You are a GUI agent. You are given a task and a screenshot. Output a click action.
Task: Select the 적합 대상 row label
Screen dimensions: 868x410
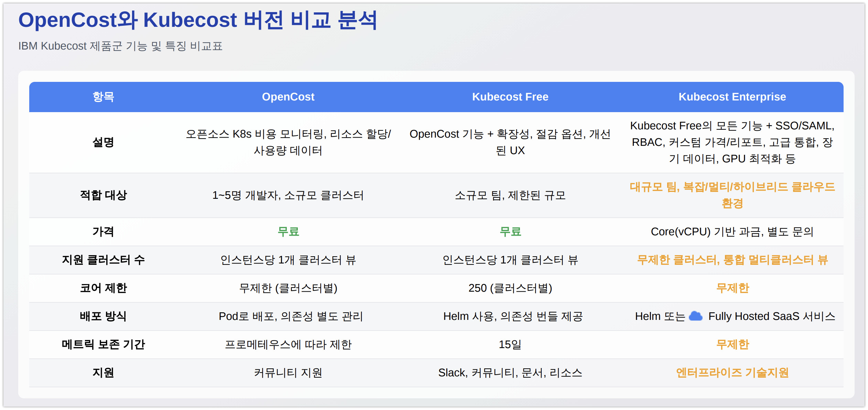click(x=103, y=195)
